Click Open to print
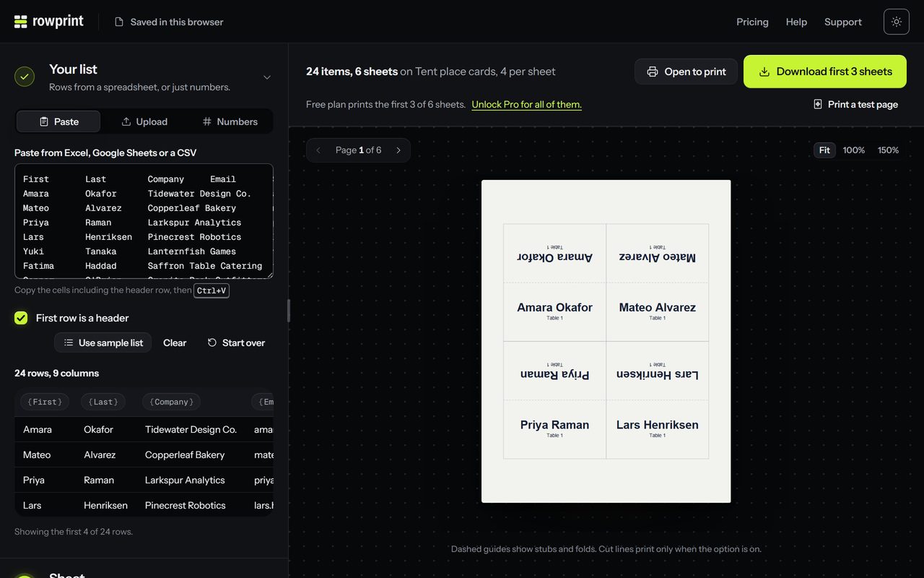The width and height of the screenshot is (924, 578). pos(686,72)
